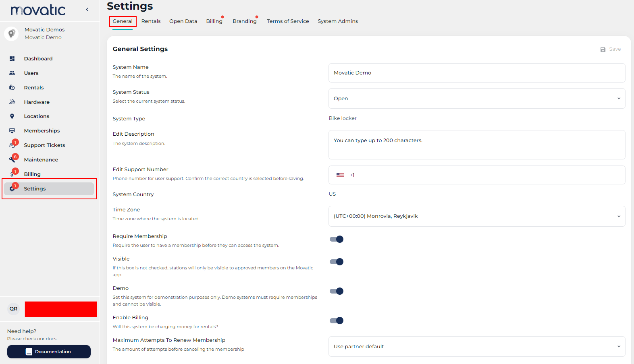Select the Memberships card icon
This screenshot has height=364, width=634.
(x=12, y=131)
